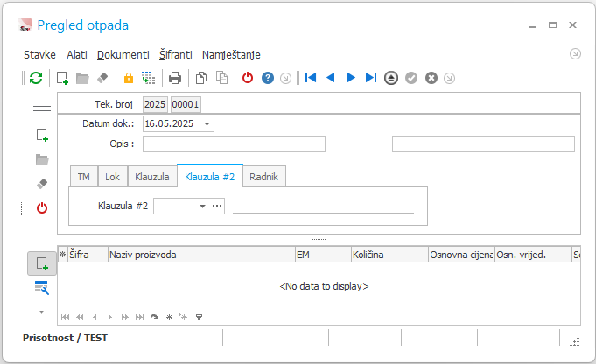Click sidebar new document icon
This screenshot has width=596, height=364.
tap(42, 135)
